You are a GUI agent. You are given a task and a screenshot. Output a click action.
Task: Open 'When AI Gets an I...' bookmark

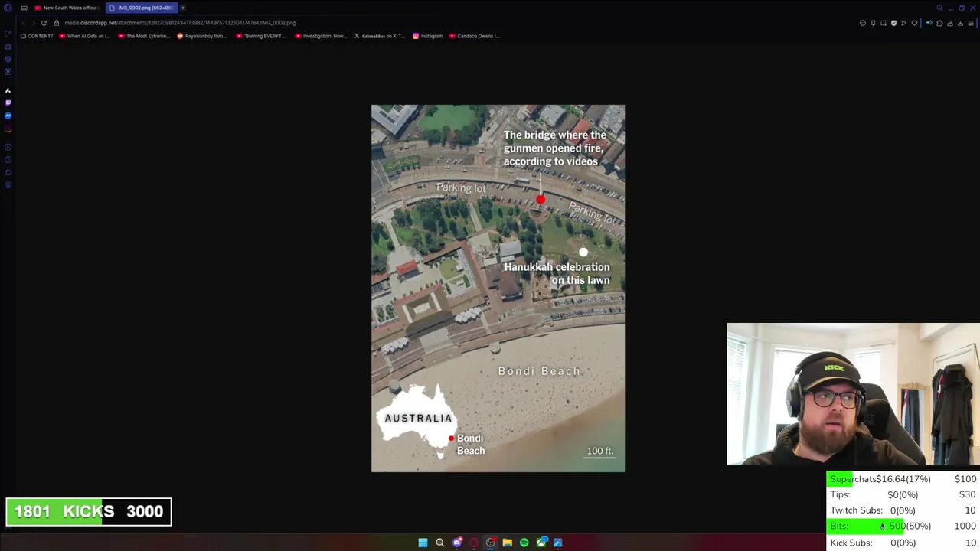[85, 36]
